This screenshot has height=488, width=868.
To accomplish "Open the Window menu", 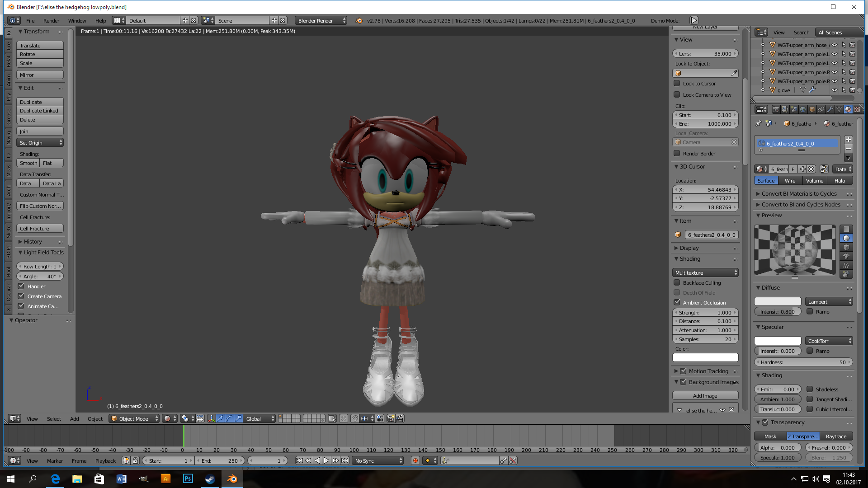I will (77, 20).
